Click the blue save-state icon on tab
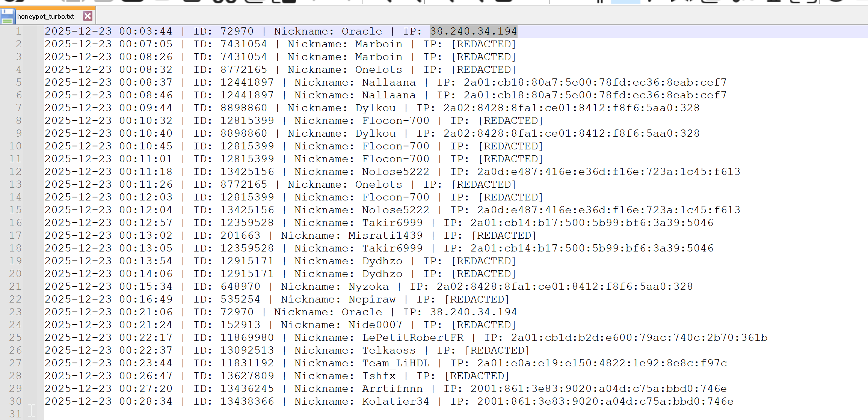This screenshot has height=420, width=868. click(8, 17)
